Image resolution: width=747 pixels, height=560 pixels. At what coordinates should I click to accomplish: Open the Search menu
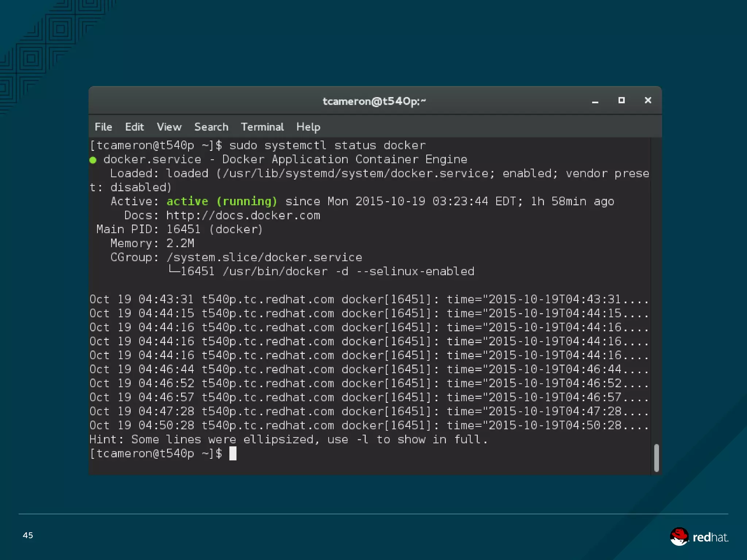click(211, 127)
